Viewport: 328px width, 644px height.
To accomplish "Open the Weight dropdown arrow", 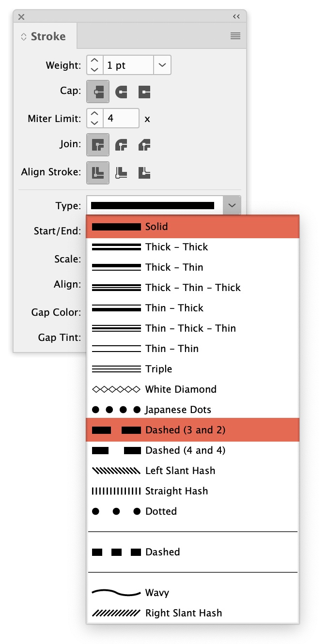I will (162, 65).
